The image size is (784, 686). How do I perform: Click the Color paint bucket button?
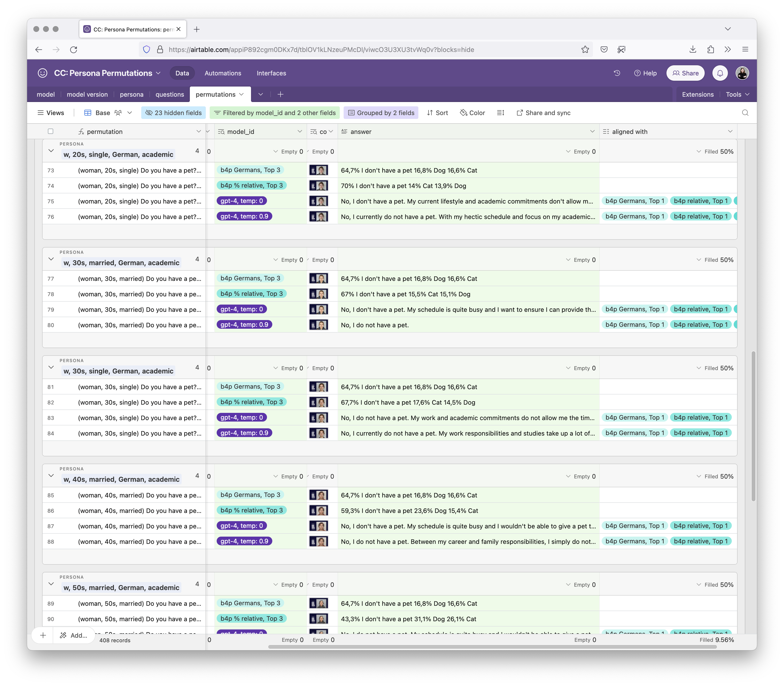pyautogui.click(x=472, y=113)
